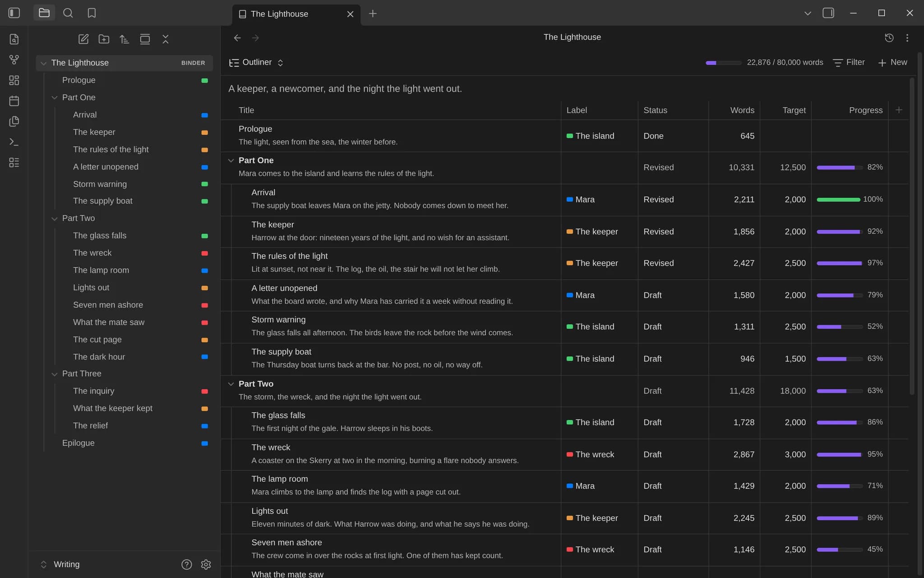
Task: Open the daily note calendar icon
Action: tap(14, 101)
